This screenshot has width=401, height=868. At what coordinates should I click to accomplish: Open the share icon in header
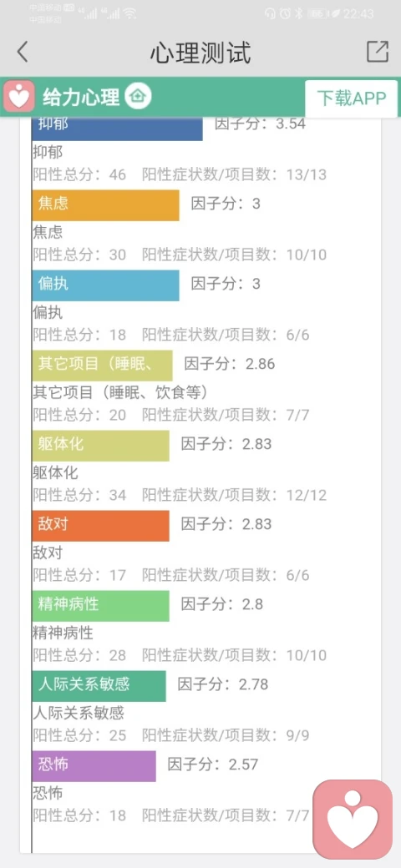click(x=378, y=52)
